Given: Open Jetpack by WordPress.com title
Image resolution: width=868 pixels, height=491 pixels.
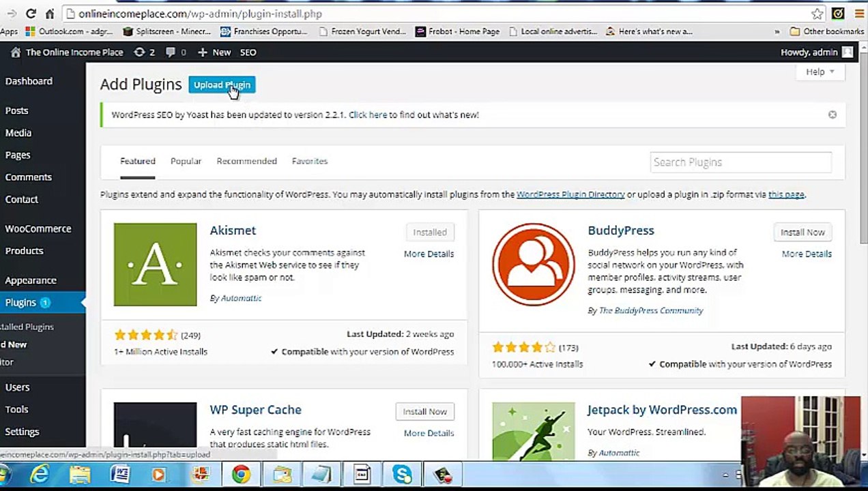Looking at the screenshot, I should (x=662, y=410).
